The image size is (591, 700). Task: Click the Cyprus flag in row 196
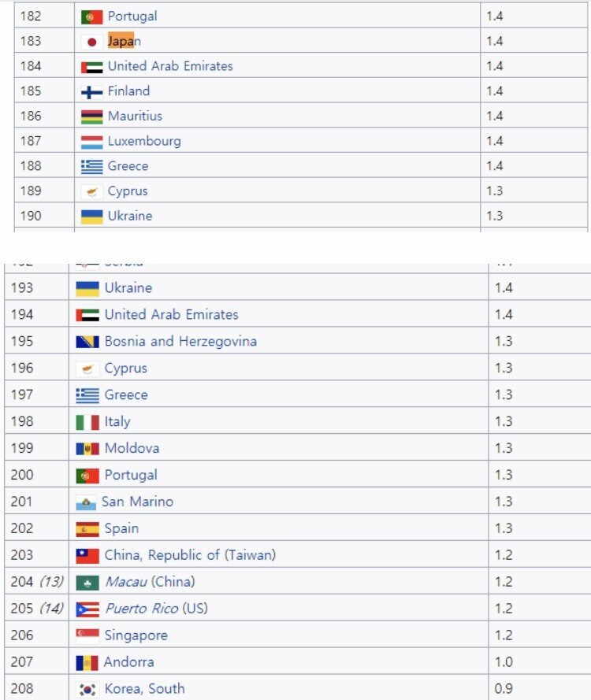87,369
